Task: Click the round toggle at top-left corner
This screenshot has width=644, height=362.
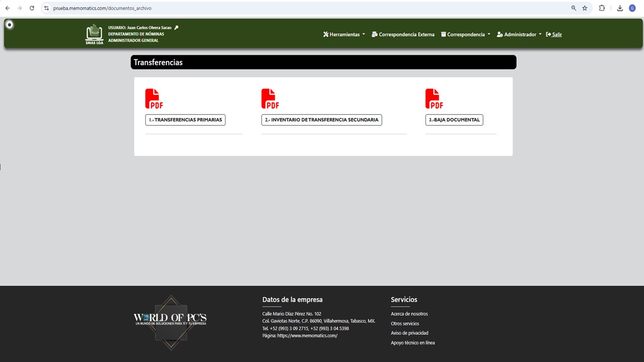Action: [9, 25]
